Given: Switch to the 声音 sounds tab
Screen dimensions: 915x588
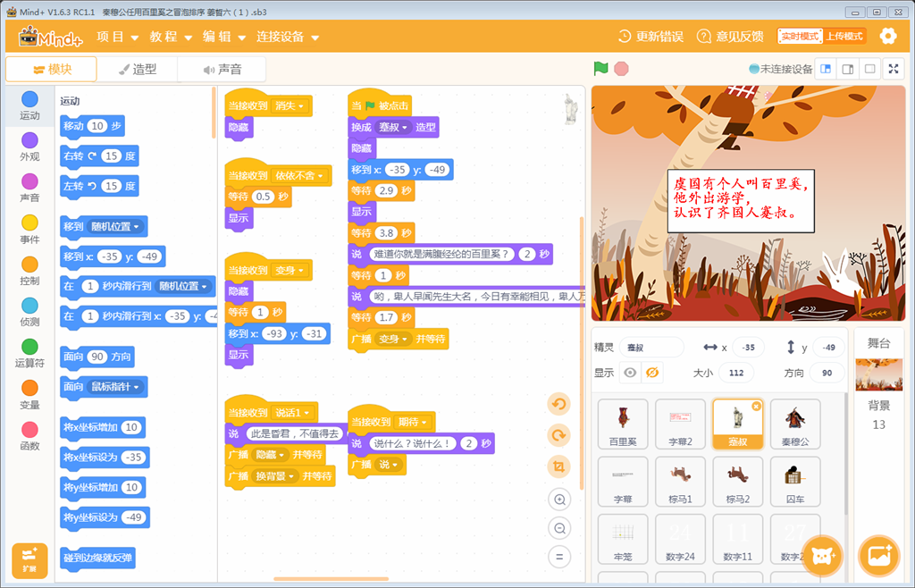Looking at the screenshot, I should [x=222, y=70].
